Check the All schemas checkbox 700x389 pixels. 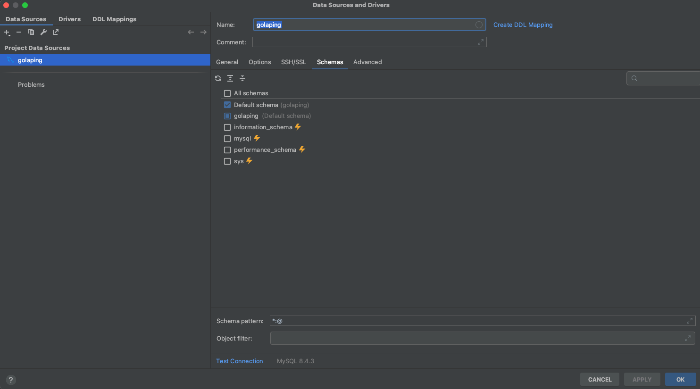point(227,93)
